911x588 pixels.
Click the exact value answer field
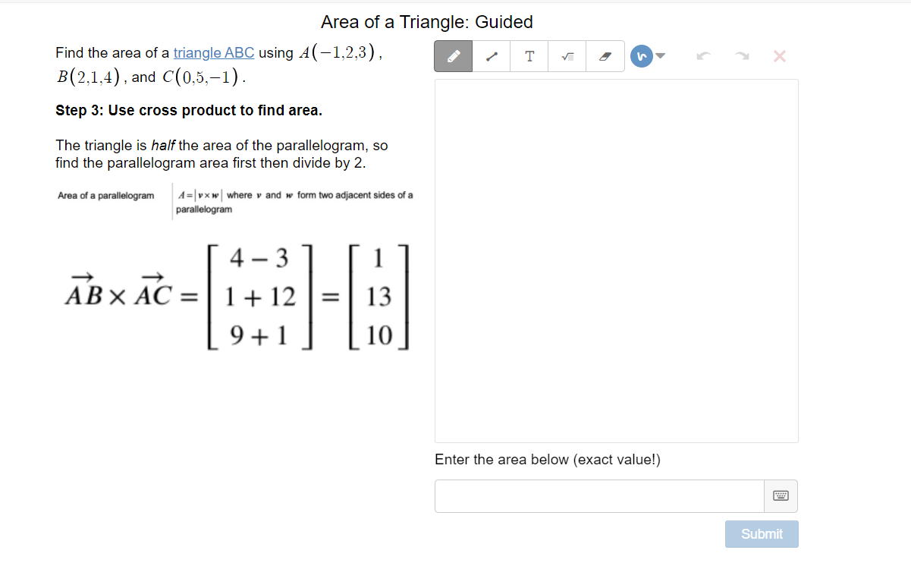click(598, 495)
